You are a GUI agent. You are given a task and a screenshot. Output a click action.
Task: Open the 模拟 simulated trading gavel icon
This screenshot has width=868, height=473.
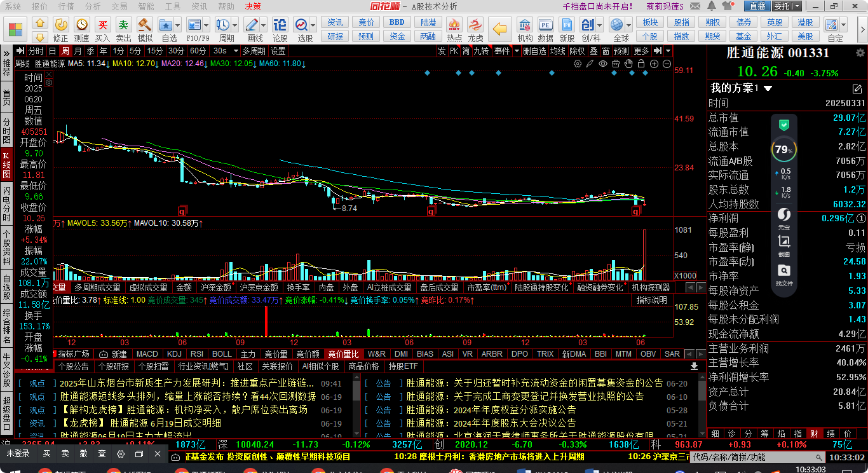pos(146,25)
